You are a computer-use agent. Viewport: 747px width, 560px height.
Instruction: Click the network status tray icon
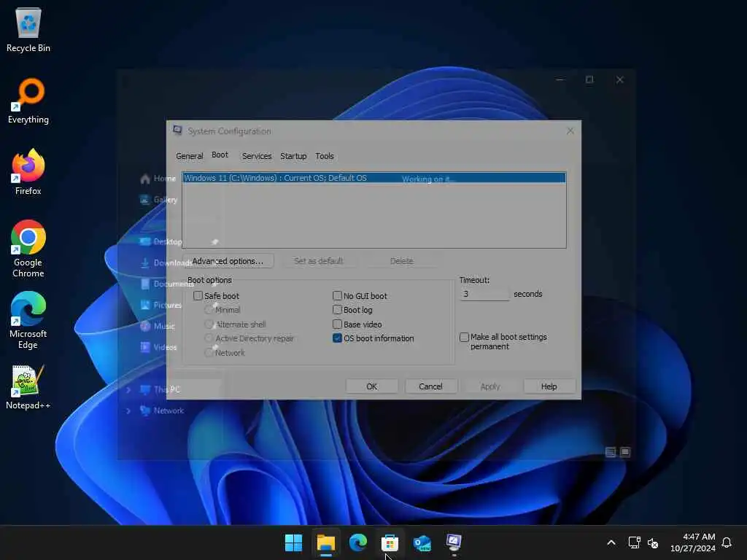click(x=634, y=542)
